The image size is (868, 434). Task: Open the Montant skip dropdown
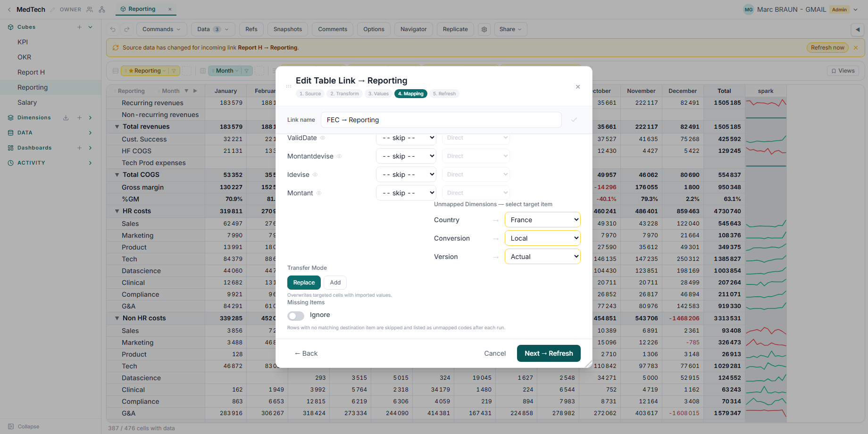coord(406,193)
